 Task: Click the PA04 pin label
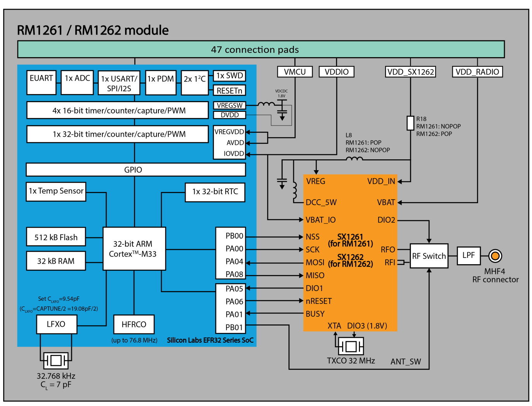tap(235, 261)
